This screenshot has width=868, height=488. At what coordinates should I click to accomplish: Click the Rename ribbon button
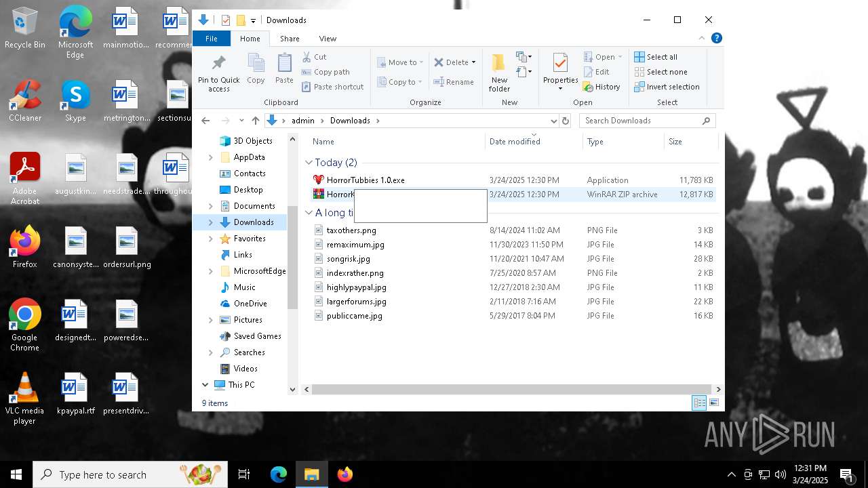(x=454, y=82)
